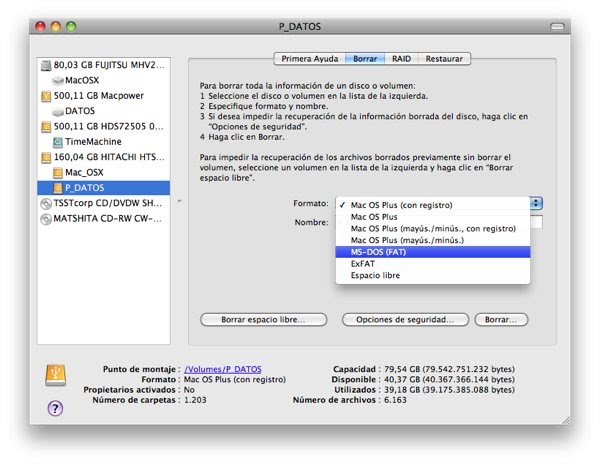Viewport: 600px width, 465px height.
Task: Click the yellow minimize window button
Action: click(x=56, y=26)
